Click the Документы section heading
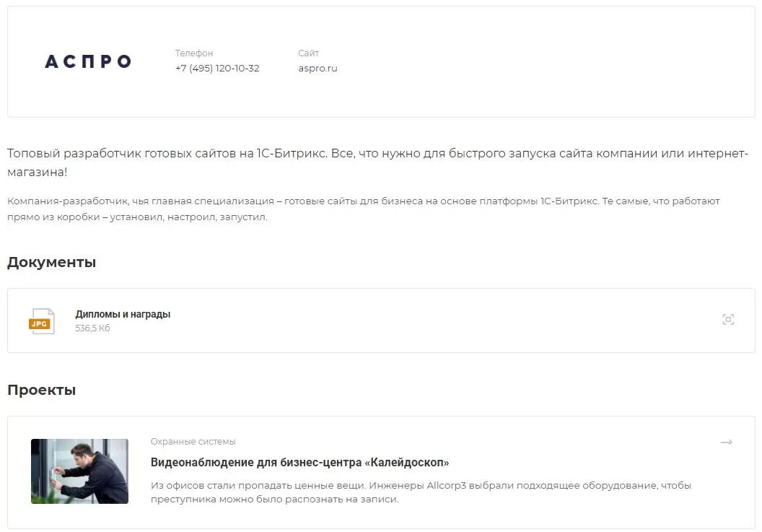The width and height of the screenshot is (762, 532). pyautogui.click(x=51, y=262)
